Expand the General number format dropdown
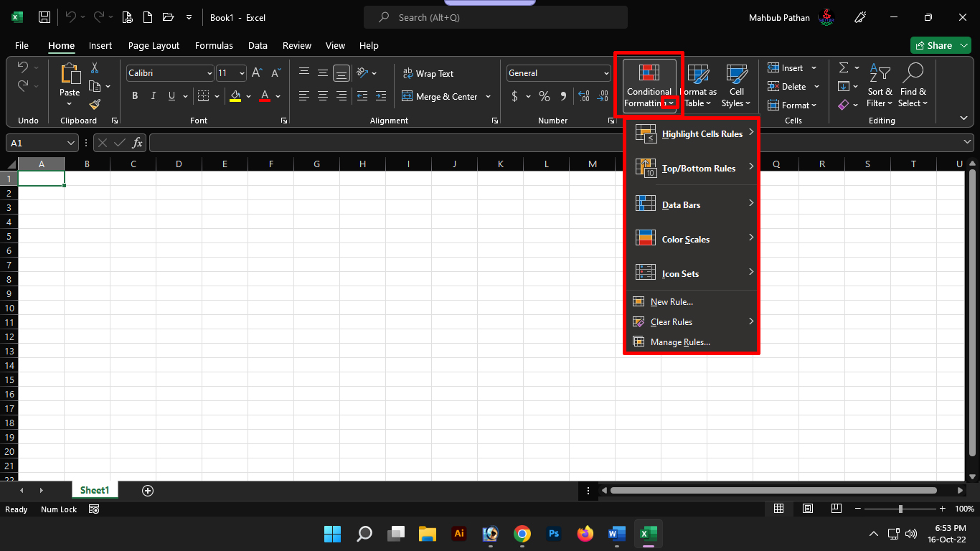 point(606,73)
